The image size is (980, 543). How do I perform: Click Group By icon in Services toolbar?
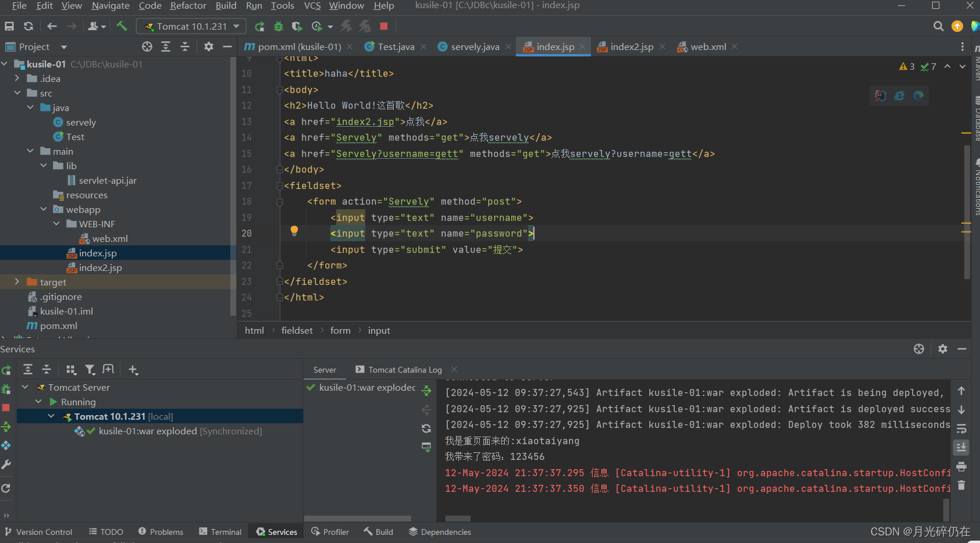coord(71,370)
